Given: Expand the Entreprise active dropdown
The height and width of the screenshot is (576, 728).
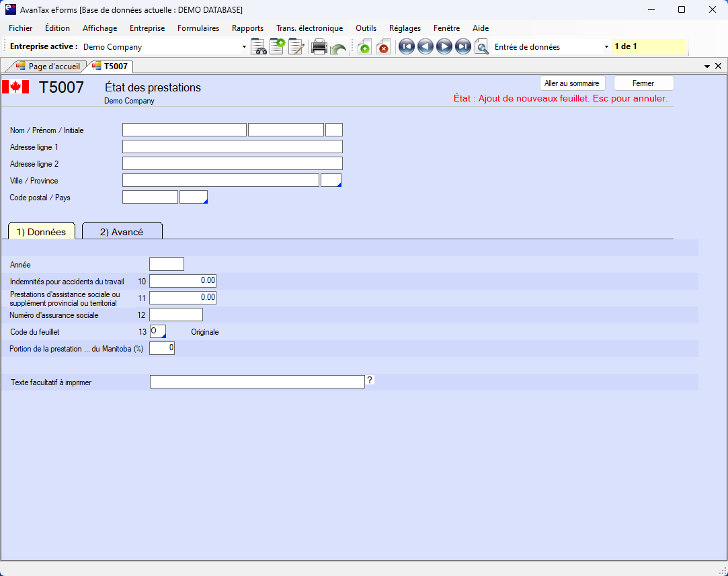Looking at the screenshot, I should [x=244, y=47].
